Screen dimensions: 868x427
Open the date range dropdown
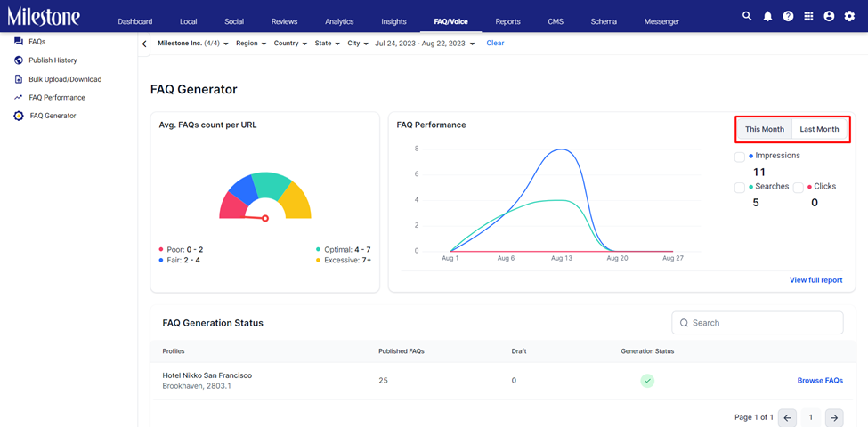tap(425, 43)
